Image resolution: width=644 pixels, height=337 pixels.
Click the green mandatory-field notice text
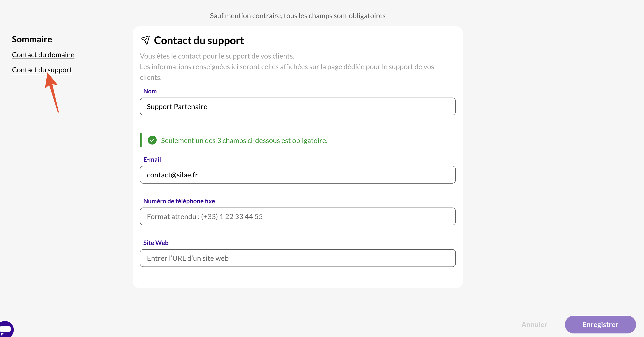[244, 140]
